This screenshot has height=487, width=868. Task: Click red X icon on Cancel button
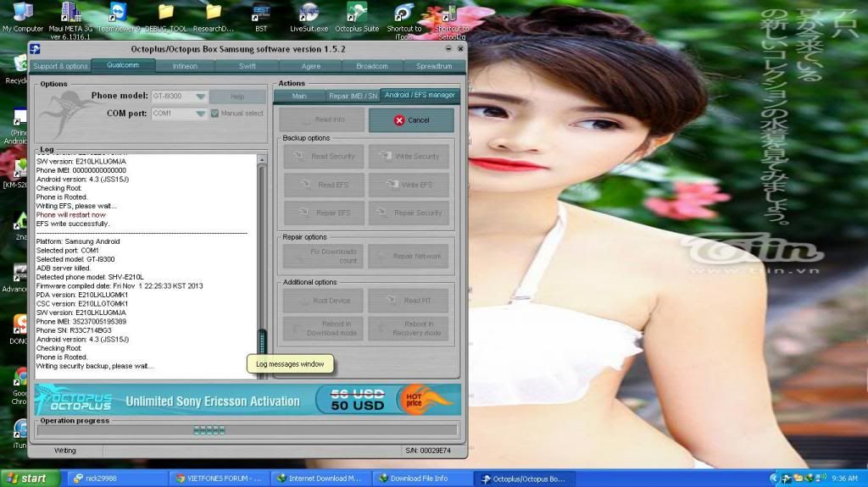pos(399,120)
